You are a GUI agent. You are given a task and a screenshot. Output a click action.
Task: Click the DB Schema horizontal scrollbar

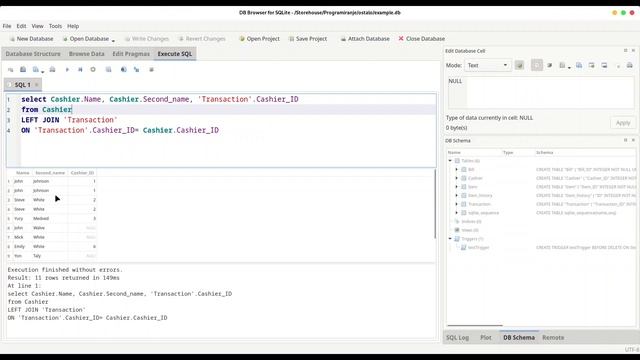(475, 325)
